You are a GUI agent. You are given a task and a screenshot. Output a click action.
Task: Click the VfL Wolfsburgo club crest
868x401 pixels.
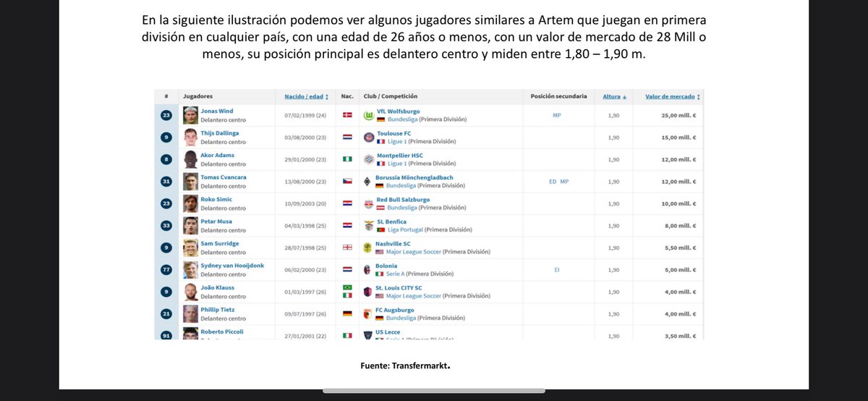point(367,115)
